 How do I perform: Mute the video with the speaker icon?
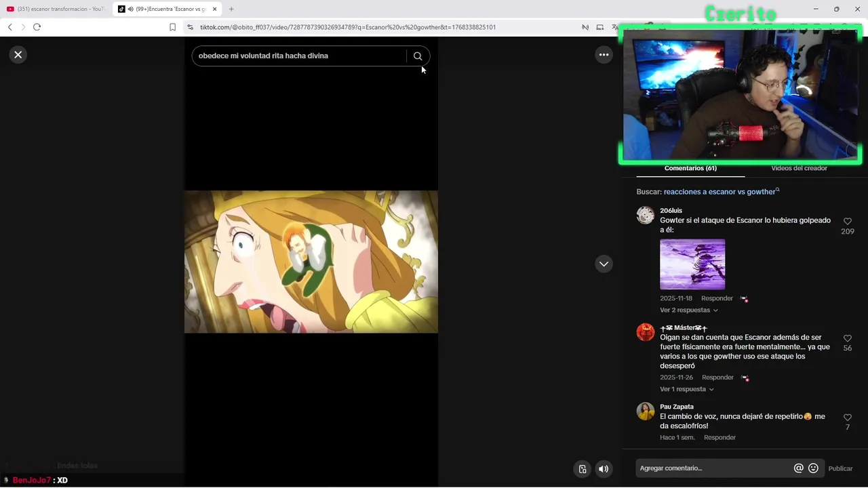(604, 469)
